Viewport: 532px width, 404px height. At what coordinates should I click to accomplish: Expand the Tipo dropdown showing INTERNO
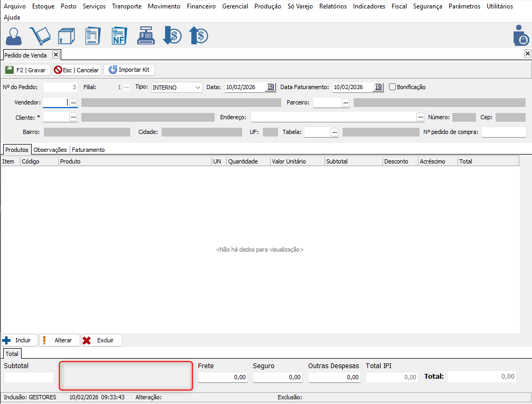point(197,88)
